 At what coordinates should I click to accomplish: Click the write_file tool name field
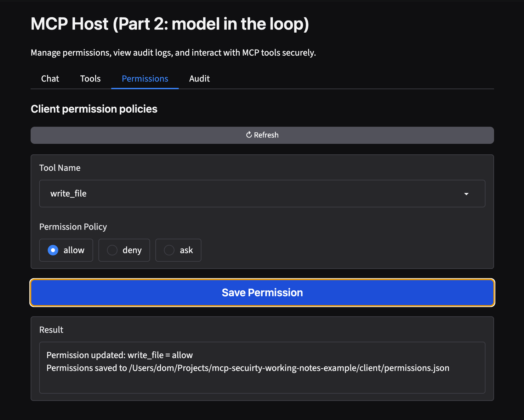262,194
